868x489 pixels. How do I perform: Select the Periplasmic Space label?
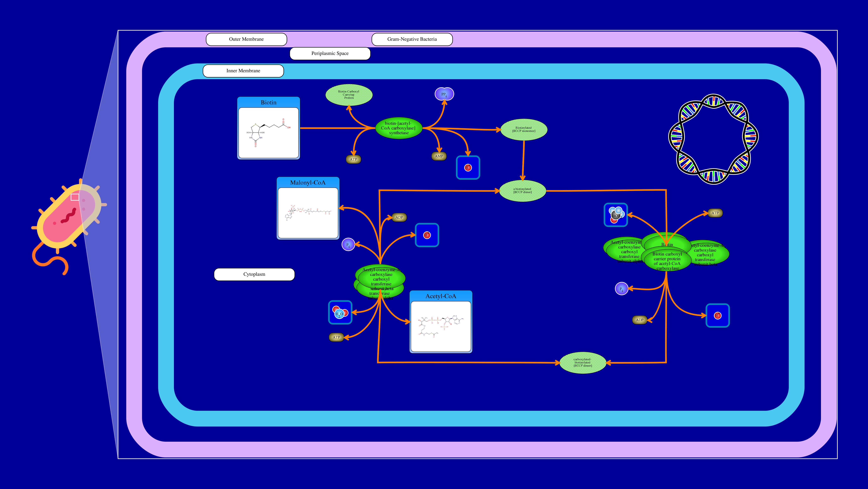pyautogui.click(x=330, y=53)
